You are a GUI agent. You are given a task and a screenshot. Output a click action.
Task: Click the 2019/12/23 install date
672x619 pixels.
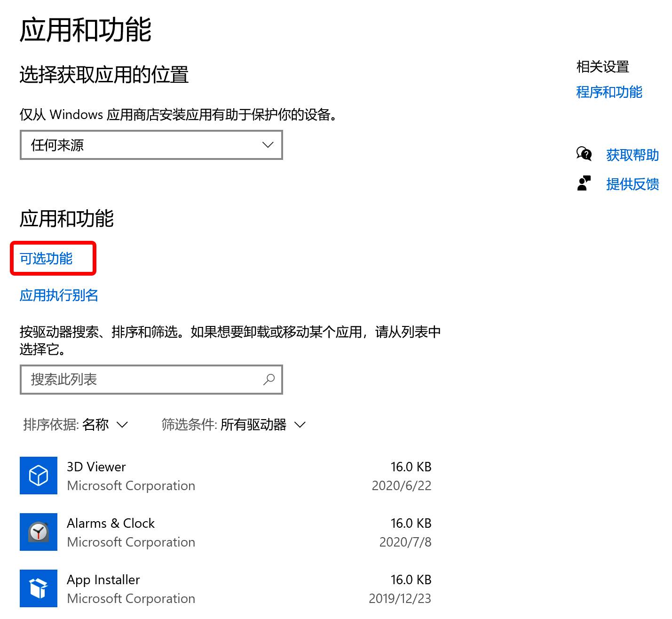point(400,598)
